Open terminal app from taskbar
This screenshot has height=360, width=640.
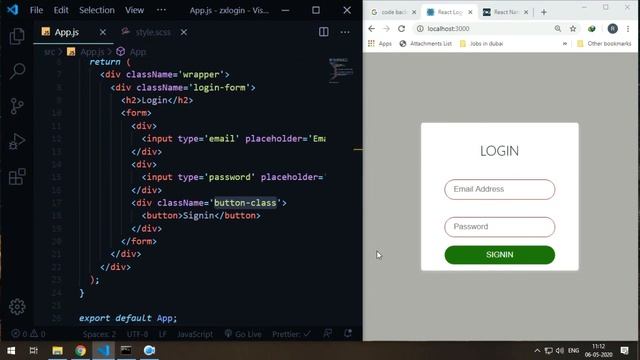pos(126,351)
